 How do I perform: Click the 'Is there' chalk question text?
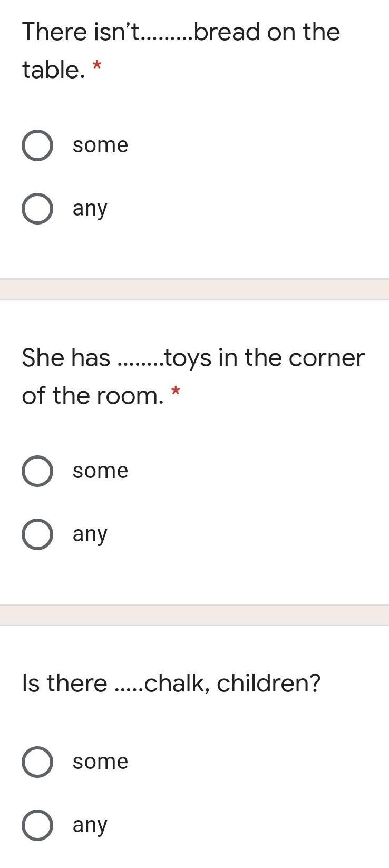point(64,684)
